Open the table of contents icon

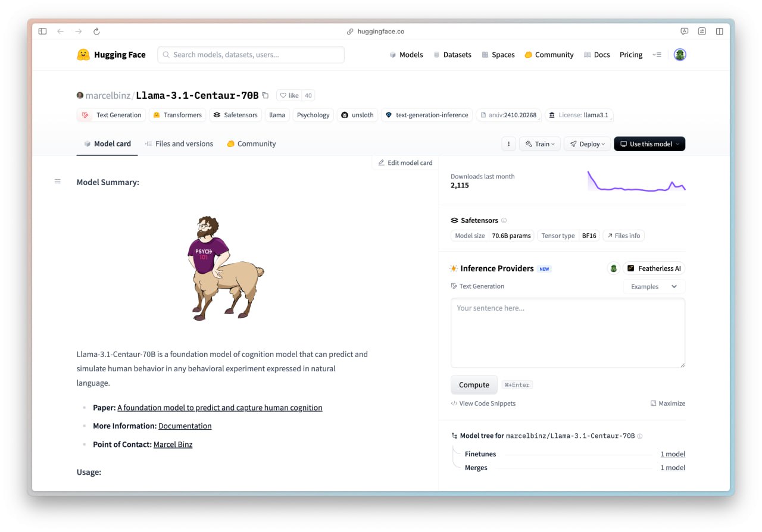(x=58, y=181)
